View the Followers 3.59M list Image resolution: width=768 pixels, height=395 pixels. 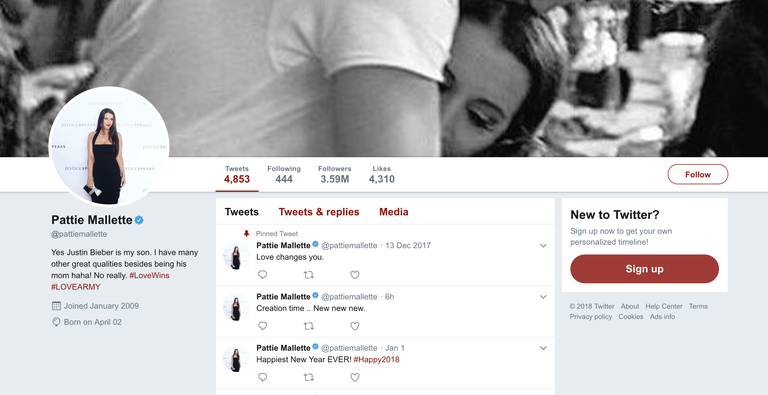pyautogui.click(x=335, y=174)
